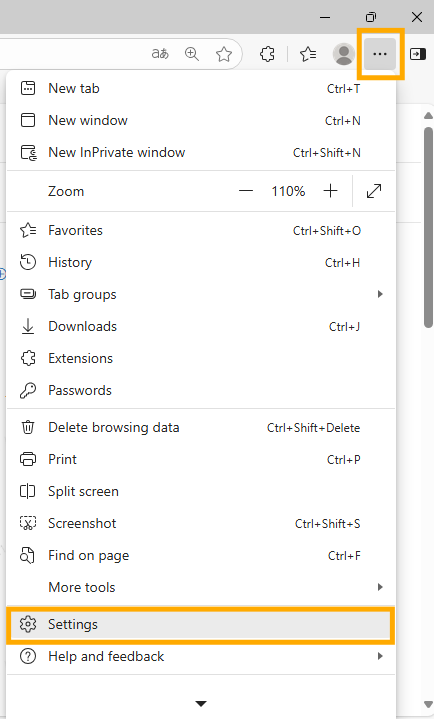434x719 pixels.
Task: Decrease zoom with the minus button
Action: 246,191
